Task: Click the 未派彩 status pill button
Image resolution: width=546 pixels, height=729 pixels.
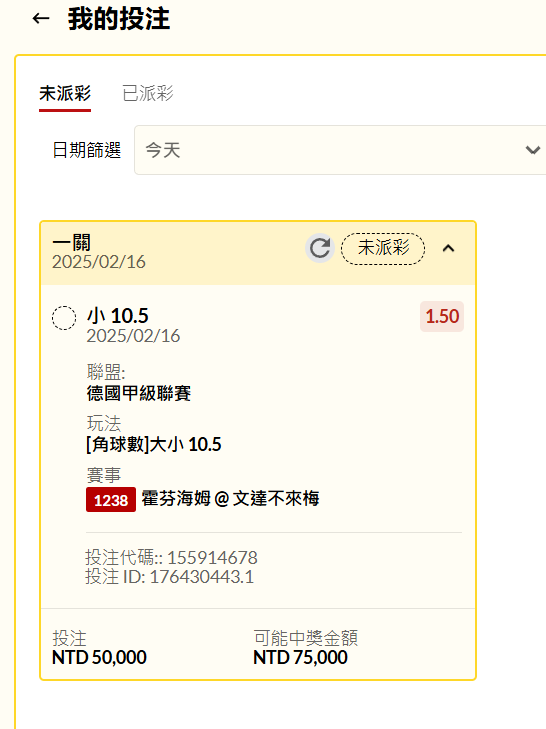Action: 383,248
